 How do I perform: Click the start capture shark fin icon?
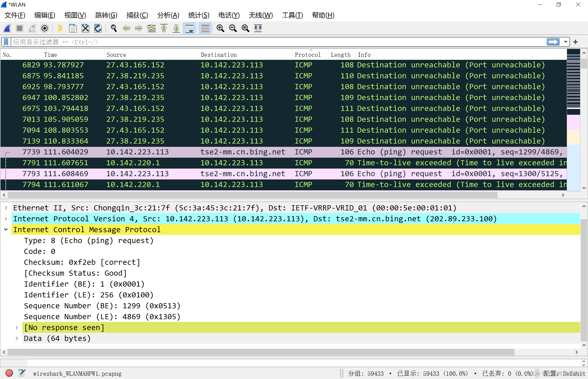coord(7,28)
